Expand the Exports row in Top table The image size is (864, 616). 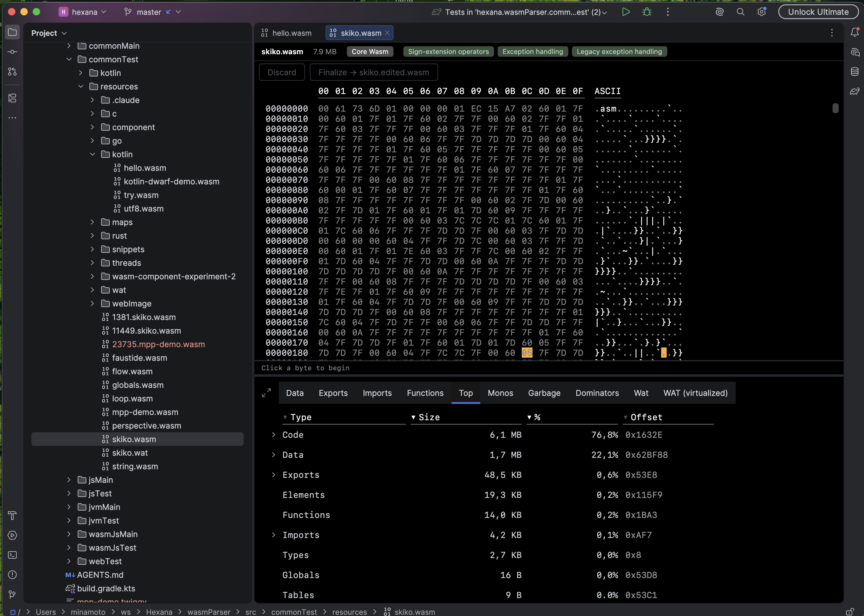pos(274,475)
